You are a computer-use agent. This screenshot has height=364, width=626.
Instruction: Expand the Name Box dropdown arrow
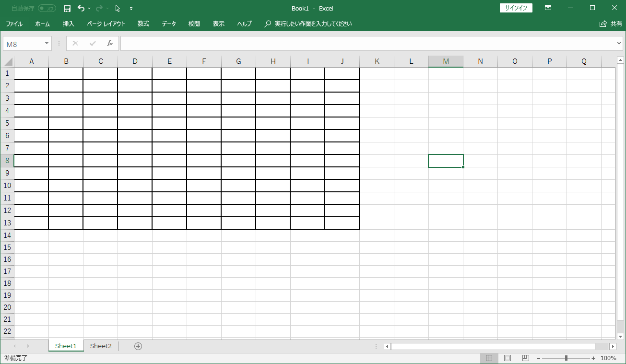pyautogui.click(x=47, y=44)
